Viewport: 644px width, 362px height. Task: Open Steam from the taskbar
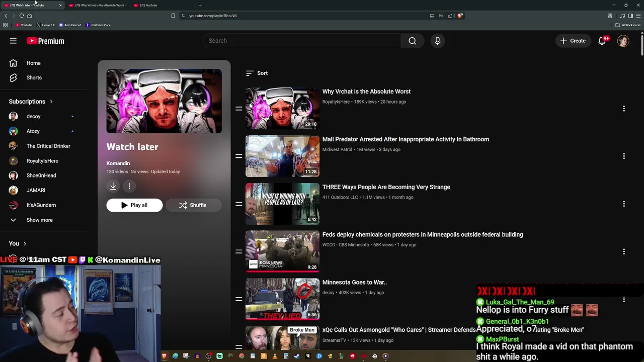click(296, 356)
